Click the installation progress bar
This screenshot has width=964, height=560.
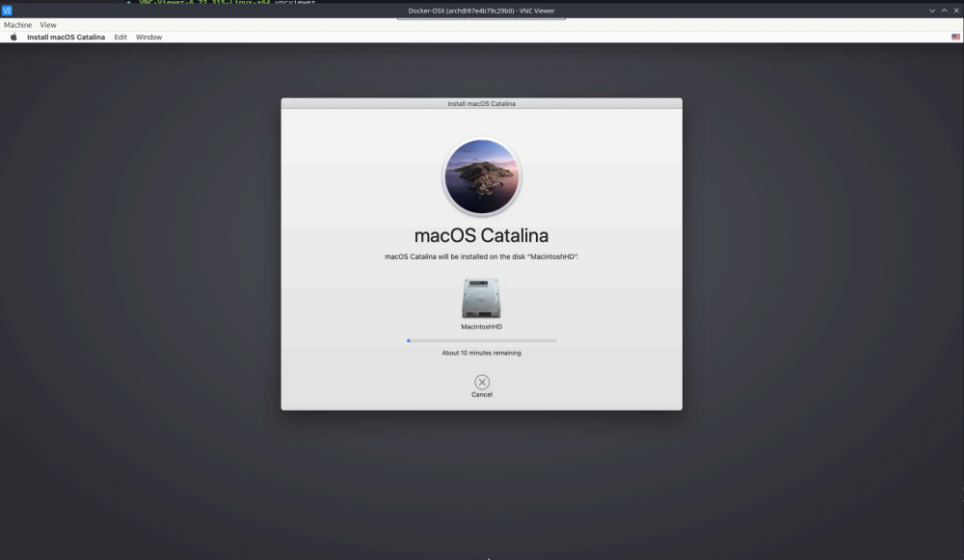click(481, 340)
